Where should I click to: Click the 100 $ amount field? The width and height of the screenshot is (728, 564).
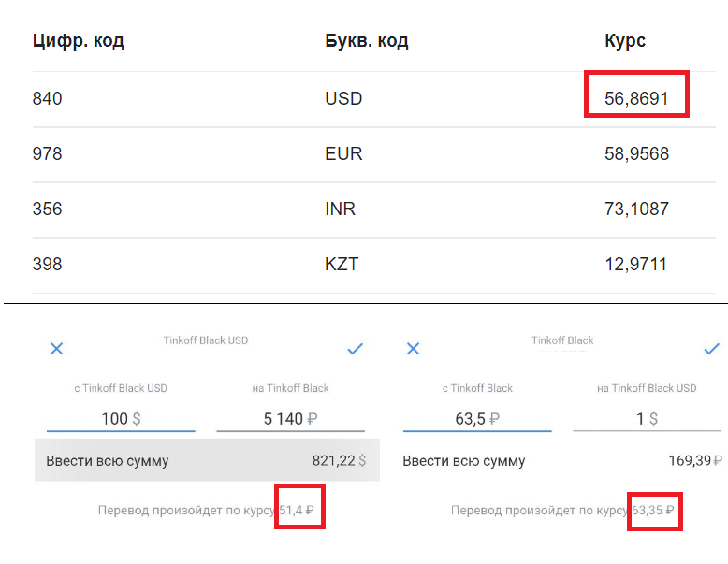click(121, 419)
